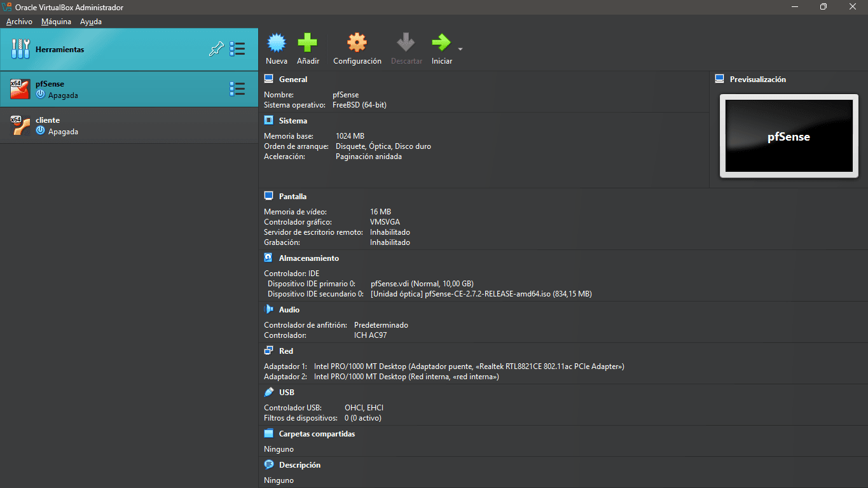Select the pfSense virtual machine

tap(129, 89)
